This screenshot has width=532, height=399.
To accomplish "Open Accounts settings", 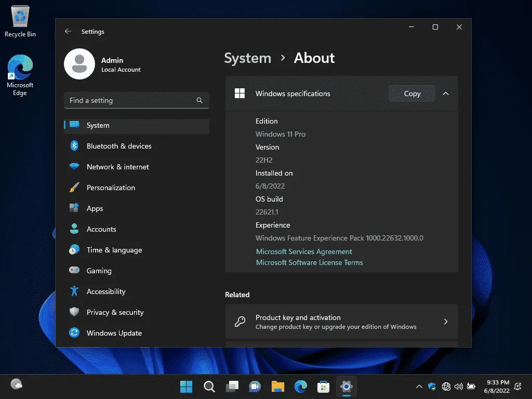I will [137, 229].
